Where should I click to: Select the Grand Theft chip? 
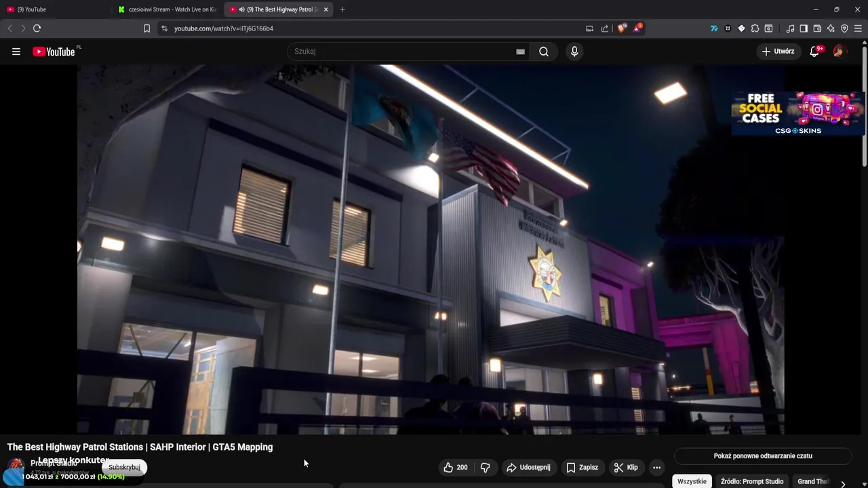pos(813,481)
